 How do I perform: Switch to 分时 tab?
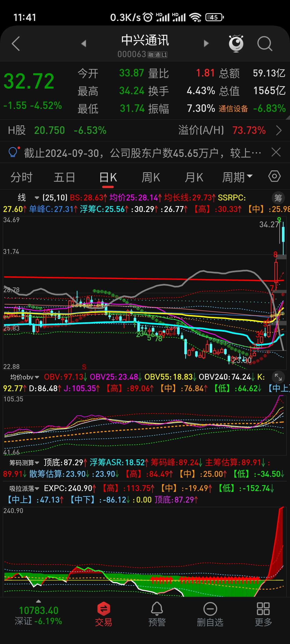[21, 177]
